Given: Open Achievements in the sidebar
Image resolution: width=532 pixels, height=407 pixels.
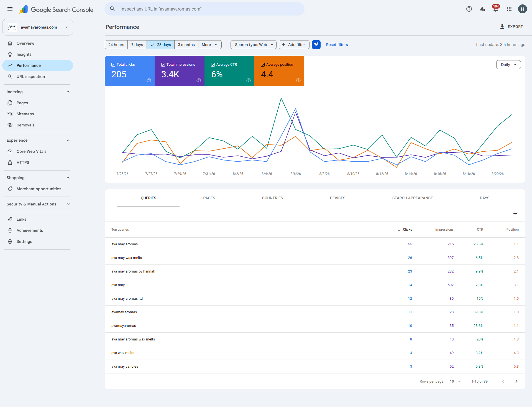Looking at the screenshot, I should (38, 230).
